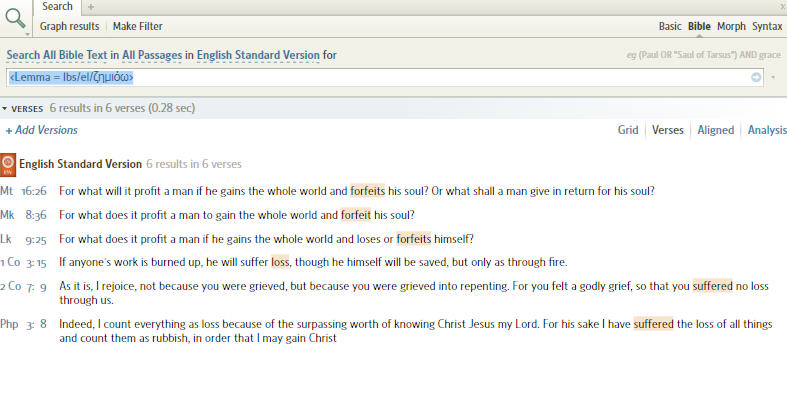Switch to Morph search type

[731, 26]
